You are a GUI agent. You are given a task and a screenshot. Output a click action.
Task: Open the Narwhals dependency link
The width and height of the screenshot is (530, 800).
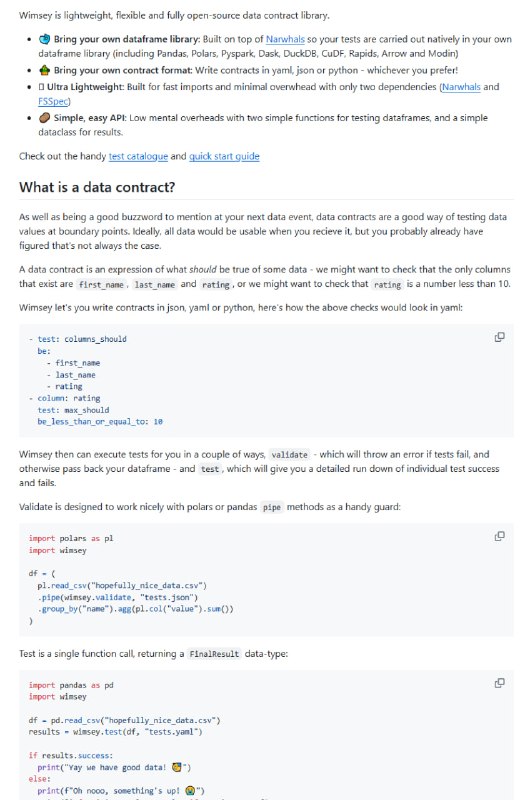461,87
